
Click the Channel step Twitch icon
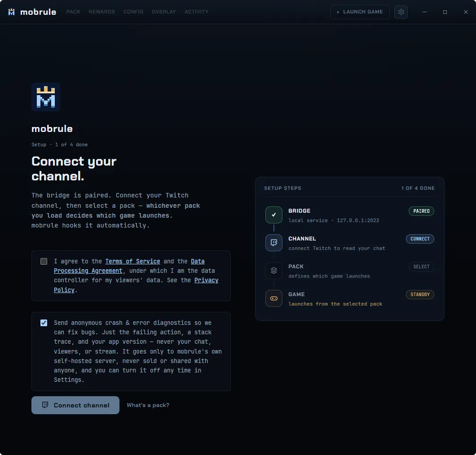click(274, 243)
